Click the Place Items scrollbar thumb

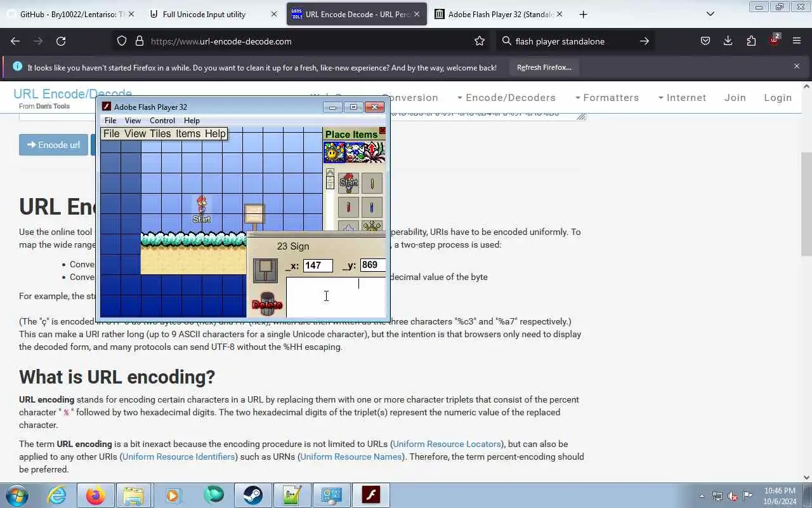pos(330,183)
